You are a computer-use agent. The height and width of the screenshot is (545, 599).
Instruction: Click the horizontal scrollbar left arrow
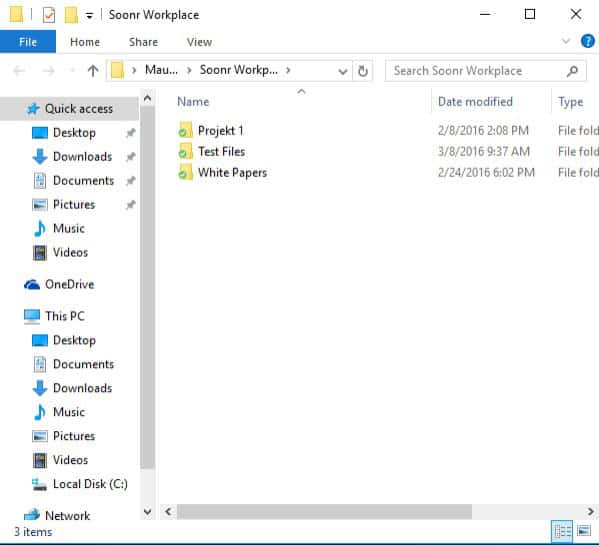pyautogui.click(x=168, y=511)
